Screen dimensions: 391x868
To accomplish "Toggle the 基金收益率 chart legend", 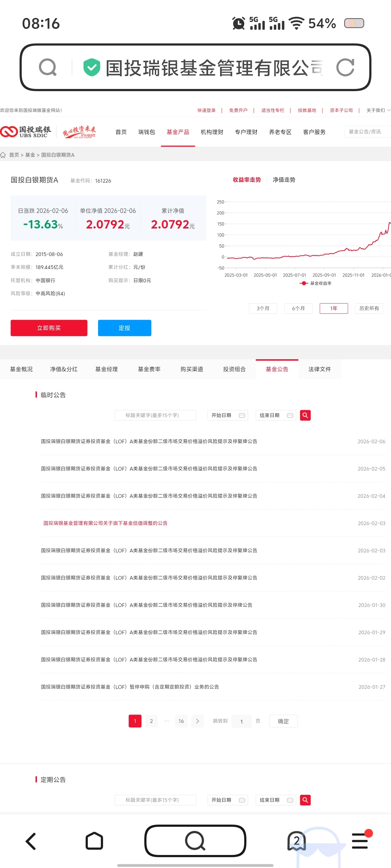I will 315,283.
